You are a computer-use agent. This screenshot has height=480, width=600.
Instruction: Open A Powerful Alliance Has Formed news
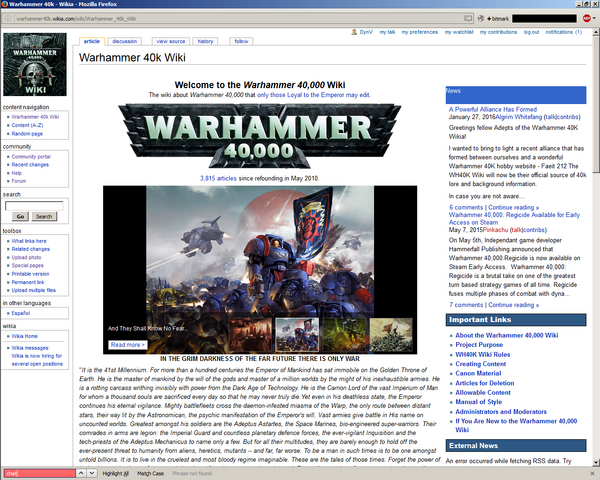493,109
